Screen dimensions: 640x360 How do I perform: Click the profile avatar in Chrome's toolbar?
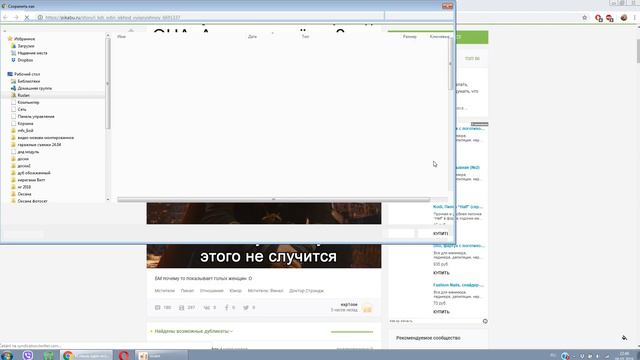624,18
